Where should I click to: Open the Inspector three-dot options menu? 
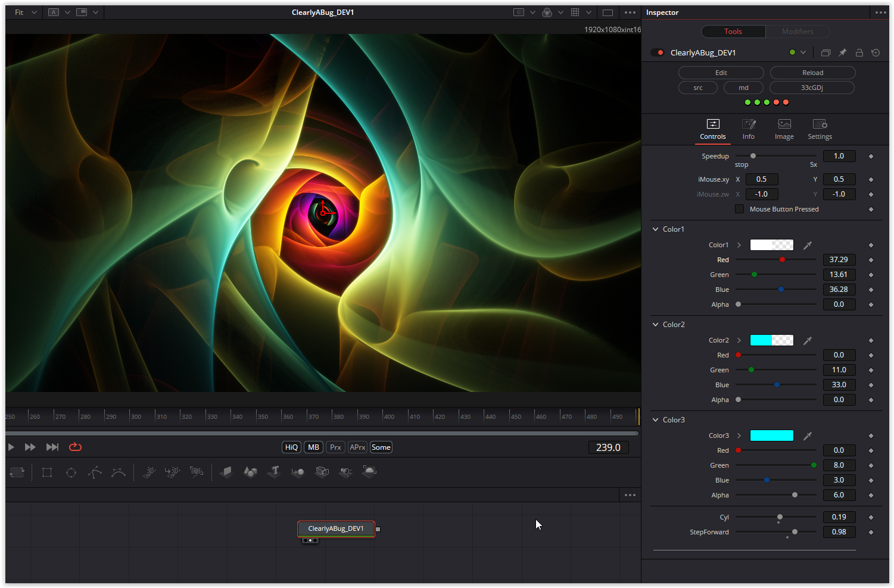(x=881, y=13)
